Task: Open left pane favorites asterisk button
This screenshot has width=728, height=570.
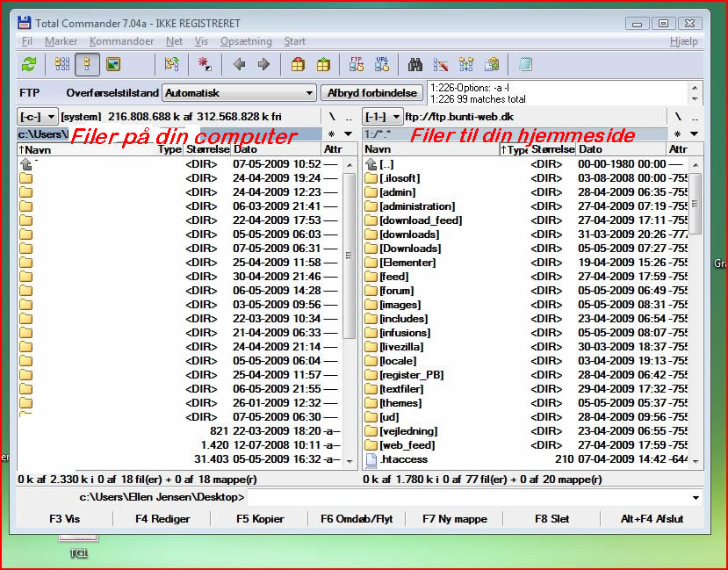Action: point(331,134)
